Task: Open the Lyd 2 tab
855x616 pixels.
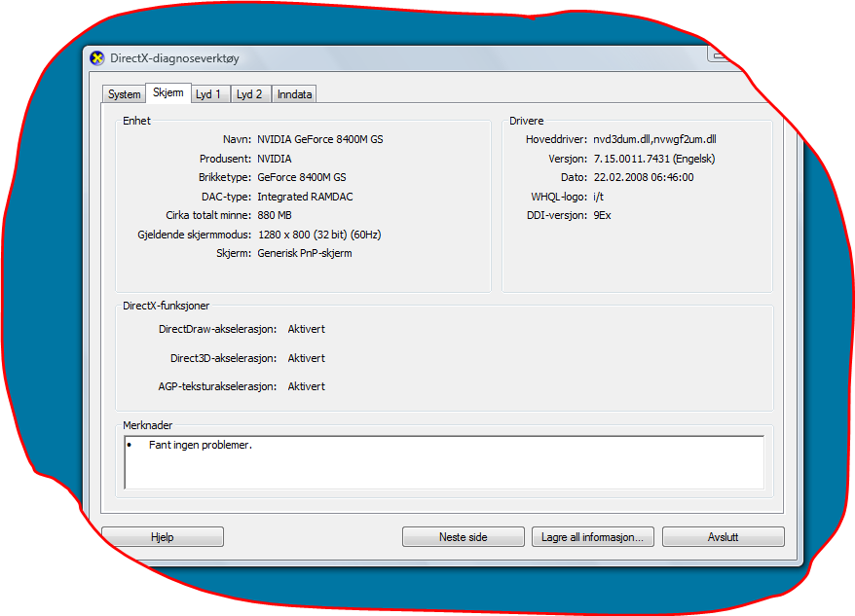Action: pyautogui.click(x=249, y=94)
